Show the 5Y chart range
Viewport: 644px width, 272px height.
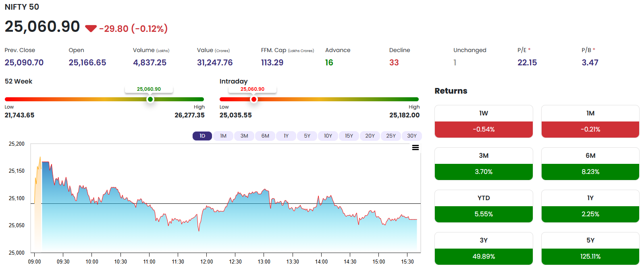click(x=307, y=136)
